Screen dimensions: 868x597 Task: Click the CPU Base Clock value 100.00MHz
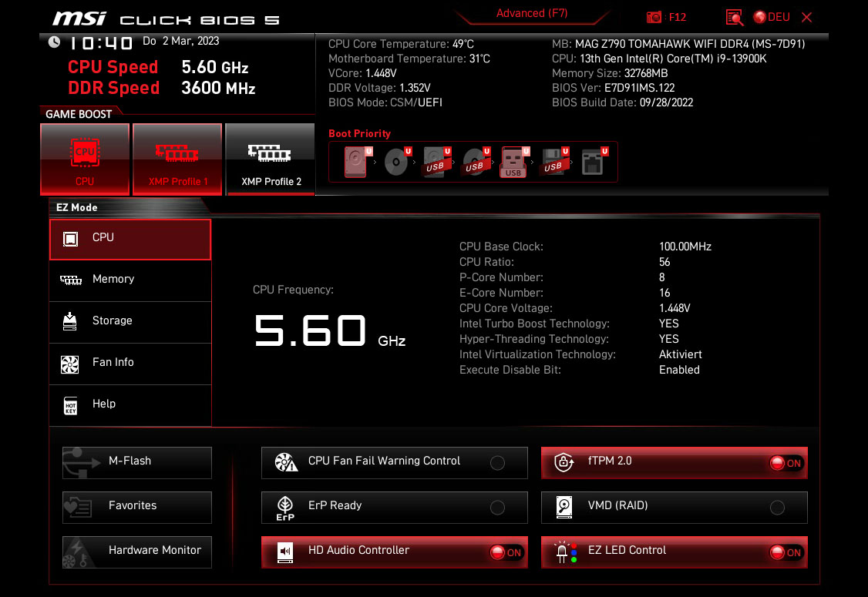pyautogui.click(x=685, y=247)
